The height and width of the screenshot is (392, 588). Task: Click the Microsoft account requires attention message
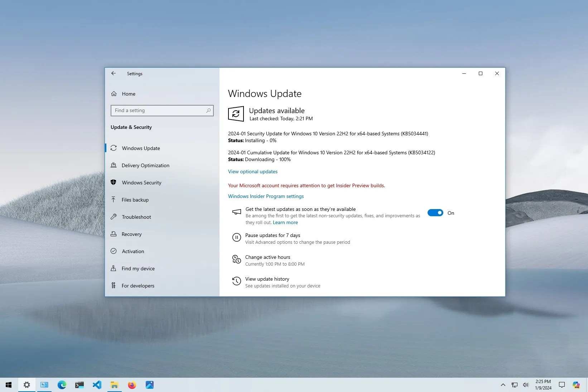pyautogui.click(x=307, y=185)
